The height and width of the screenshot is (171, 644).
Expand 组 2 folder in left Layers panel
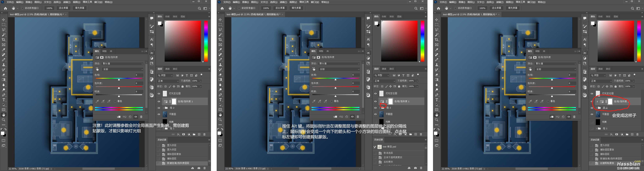pos(163,108)
